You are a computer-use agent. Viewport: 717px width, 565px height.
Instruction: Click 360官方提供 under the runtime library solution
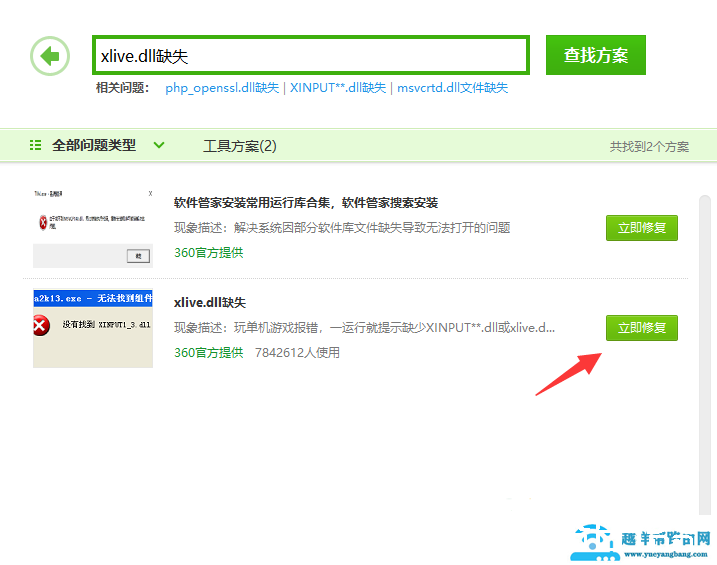(x=209, y=253)
